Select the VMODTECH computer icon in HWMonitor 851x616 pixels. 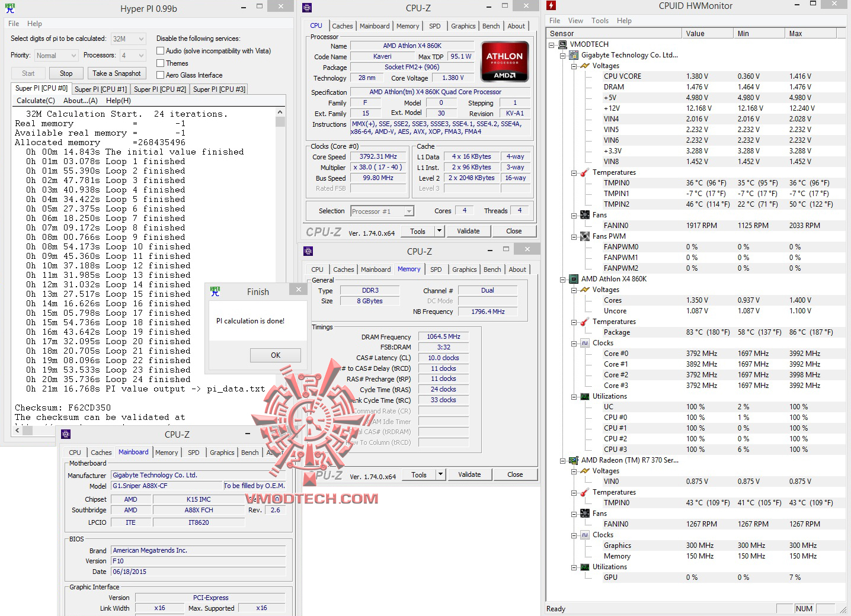point(564,44)
